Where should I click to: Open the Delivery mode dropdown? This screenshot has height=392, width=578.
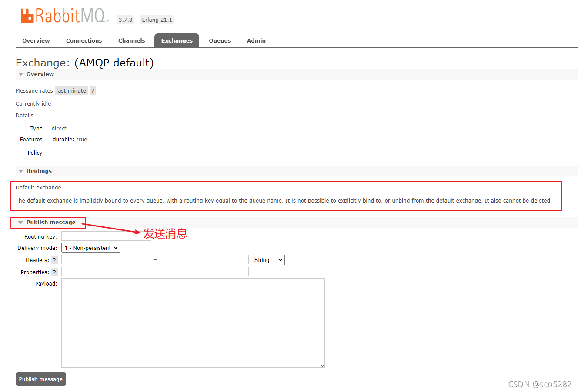click(90, 248)
